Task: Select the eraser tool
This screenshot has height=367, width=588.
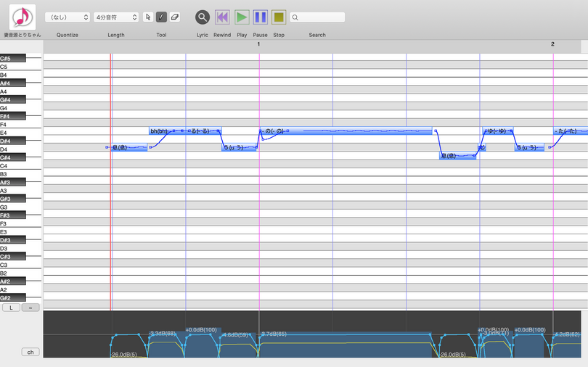Action: point(175,17)
